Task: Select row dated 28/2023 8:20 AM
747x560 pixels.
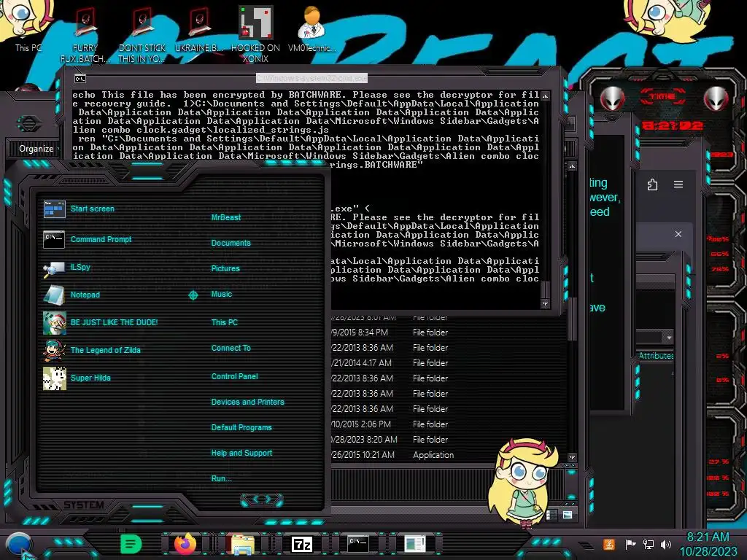Action: click(448, 440)
